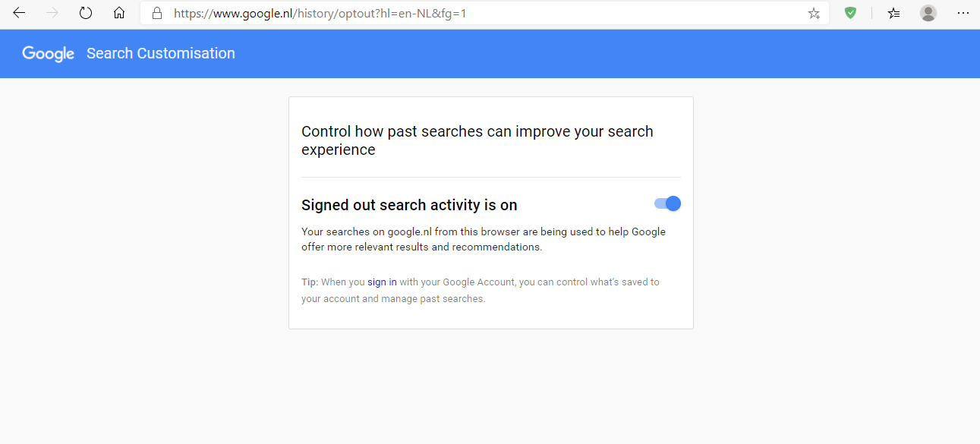Click the "sign in" link
Screen dimensions: 980x444
pos(382,282)
